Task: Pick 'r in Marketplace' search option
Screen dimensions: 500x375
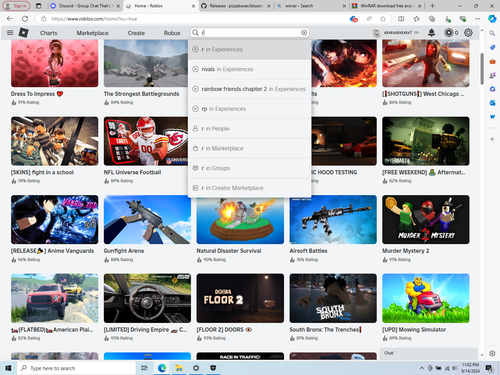Action: [250, 148]
